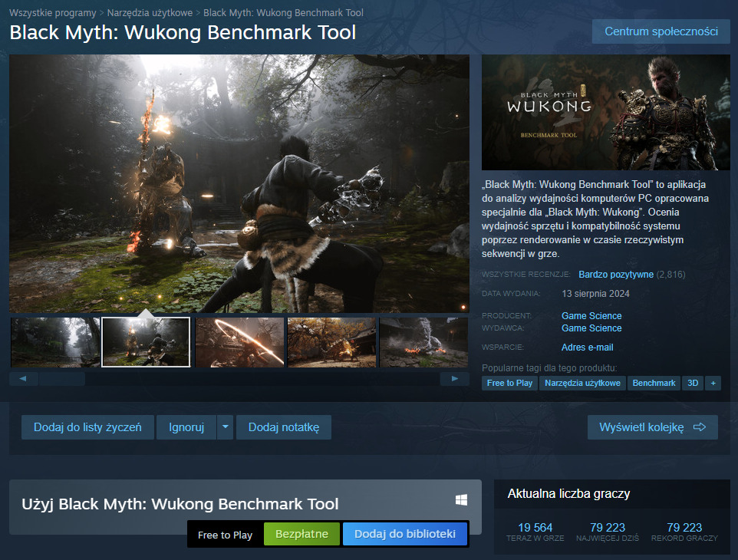
Task: Open Bardzo pozytywne reviews link
Action: (x=616, y=274)
